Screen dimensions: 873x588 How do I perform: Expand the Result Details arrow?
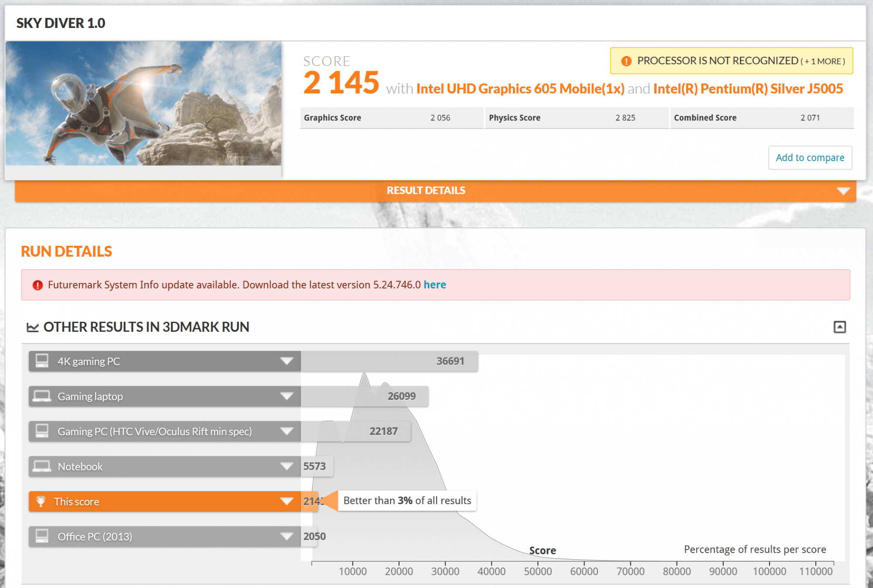tap(843, 191)
